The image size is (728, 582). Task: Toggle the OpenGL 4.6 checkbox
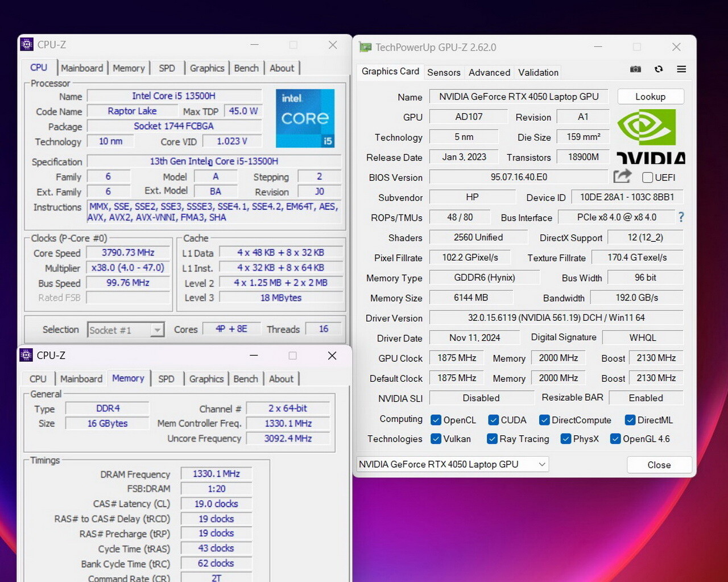pos(615,439)
